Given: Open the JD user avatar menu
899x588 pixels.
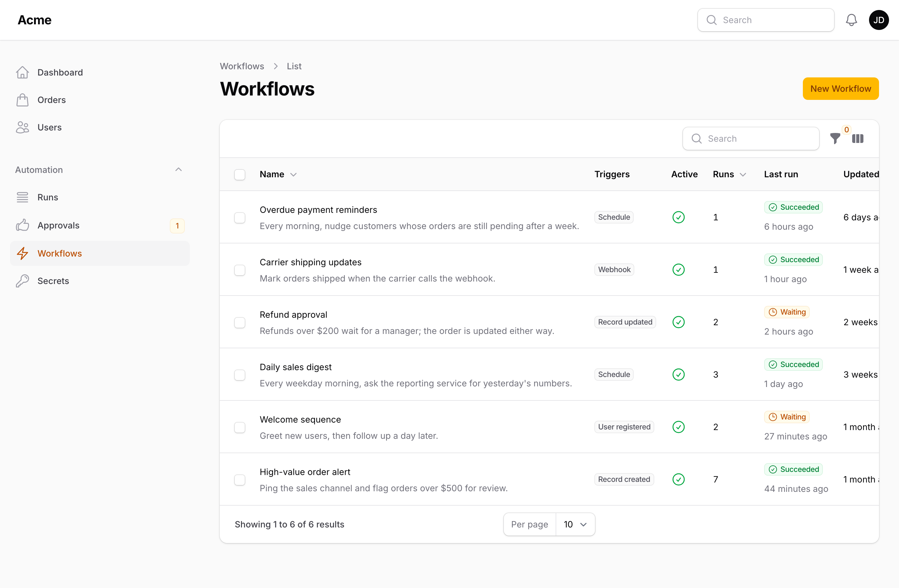Looking at the screenshot, I should pos(879,20).
